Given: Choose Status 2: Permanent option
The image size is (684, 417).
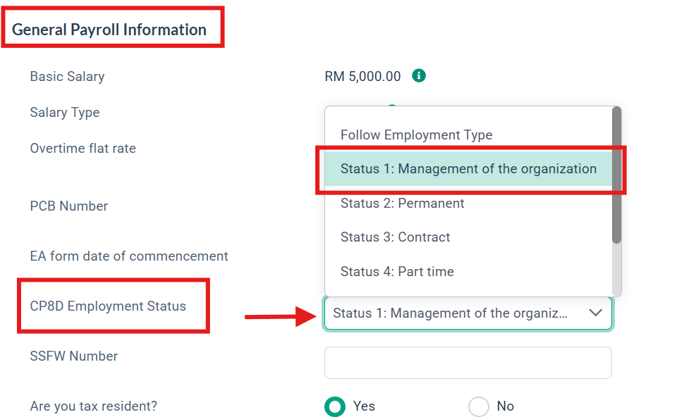Looking at the screenshot, I should 402,203.
